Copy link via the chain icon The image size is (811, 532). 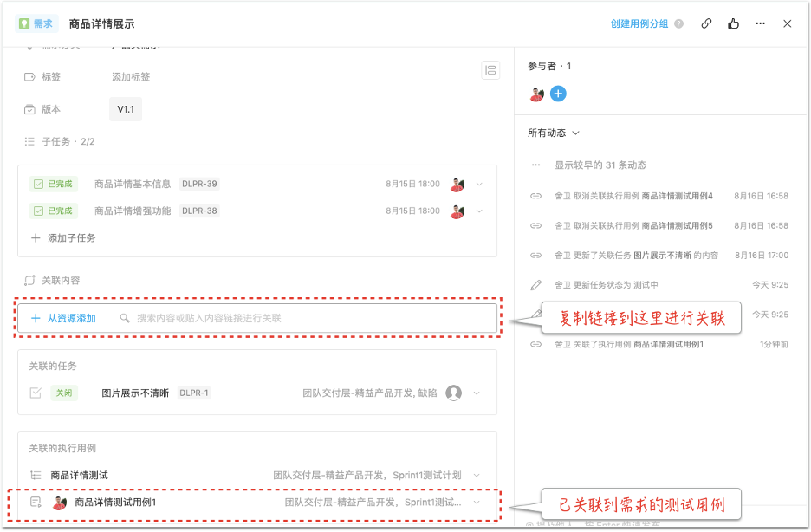point(706,23)
